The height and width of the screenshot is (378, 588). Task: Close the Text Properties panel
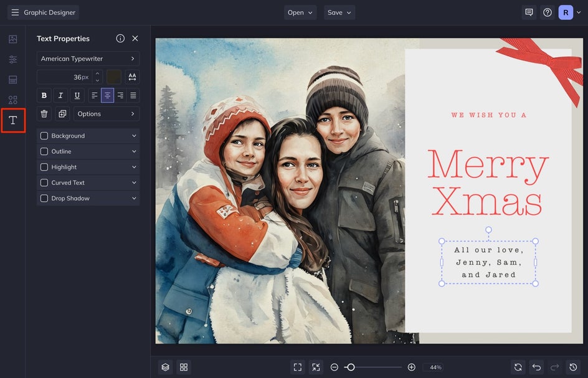[135, 38]
